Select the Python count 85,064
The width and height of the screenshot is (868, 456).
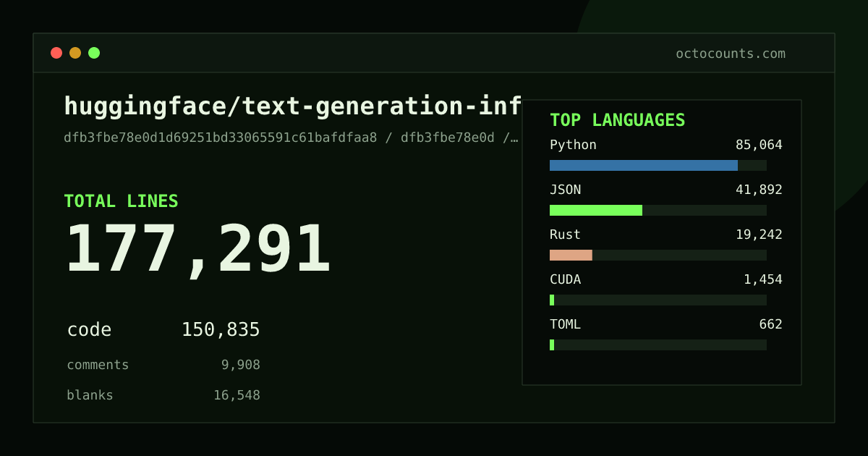[x=759, y=145]
